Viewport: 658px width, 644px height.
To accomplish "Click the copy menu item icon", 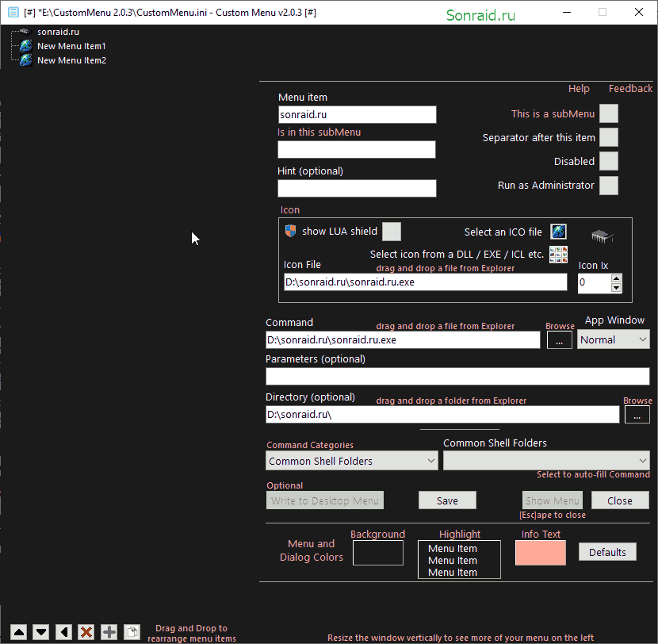I will [132, 632].
